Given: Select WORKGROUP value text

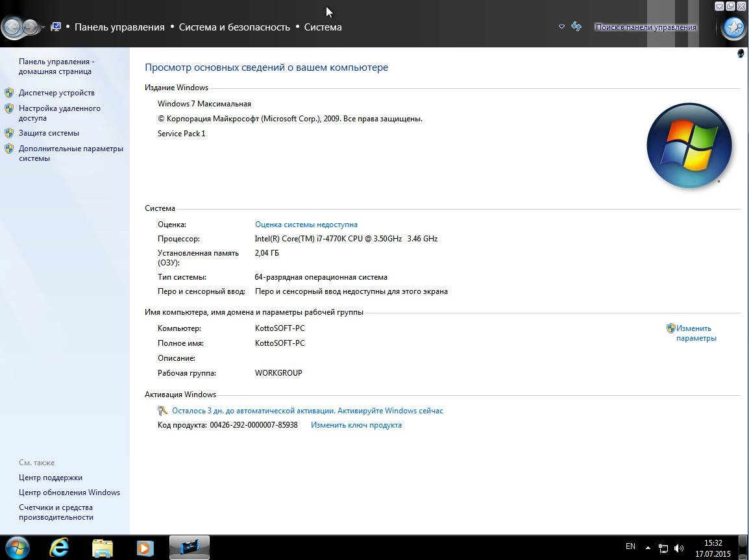Looking at the screenshot, I should (x=278, y=373).
